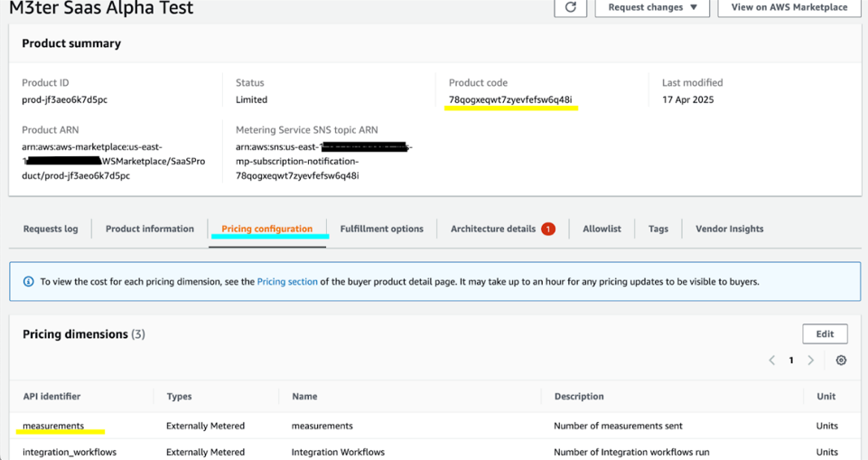Switch to the Requests log tab
This screenshot has width=868, height=460.
(51, 230)
